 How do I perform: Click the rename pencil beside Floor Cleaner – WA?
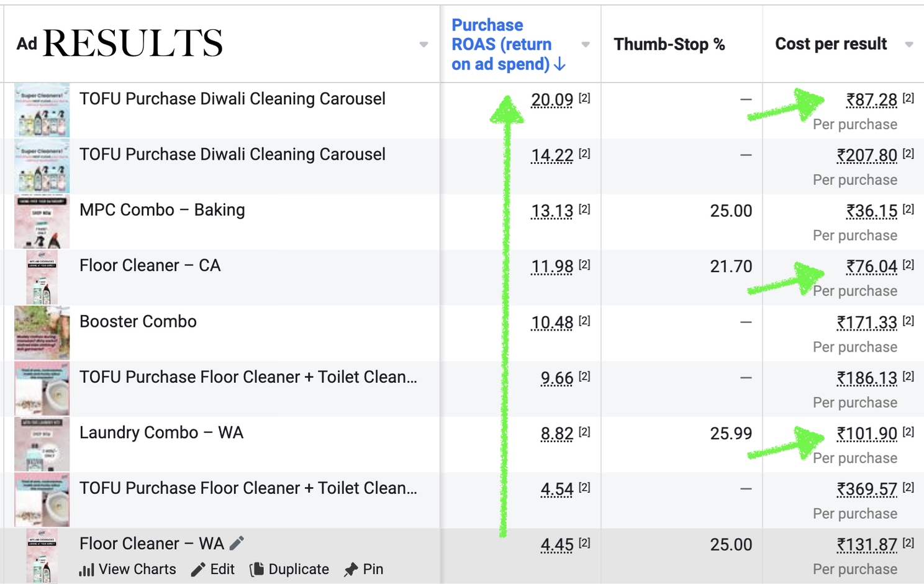tap(237, 543)
